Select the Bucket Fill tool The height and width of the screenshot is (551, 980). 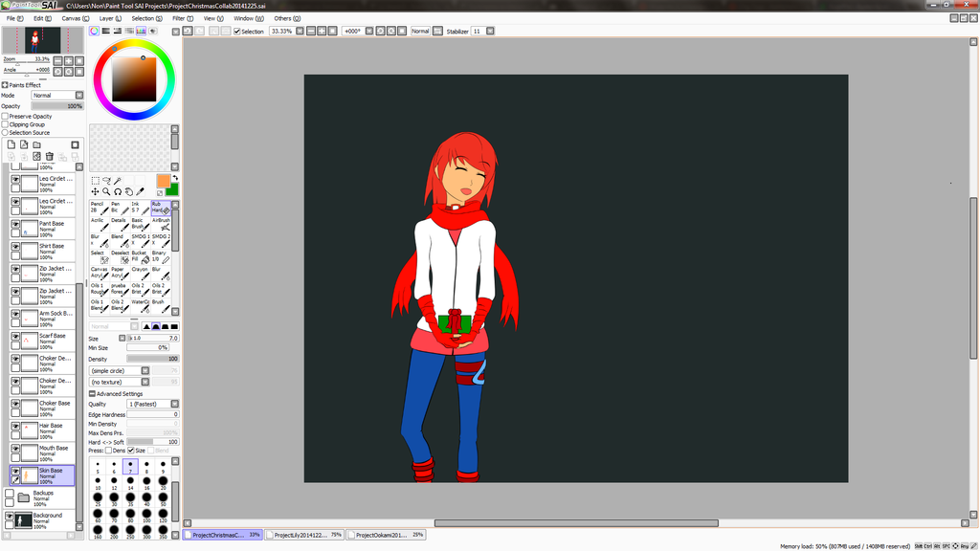140,256
